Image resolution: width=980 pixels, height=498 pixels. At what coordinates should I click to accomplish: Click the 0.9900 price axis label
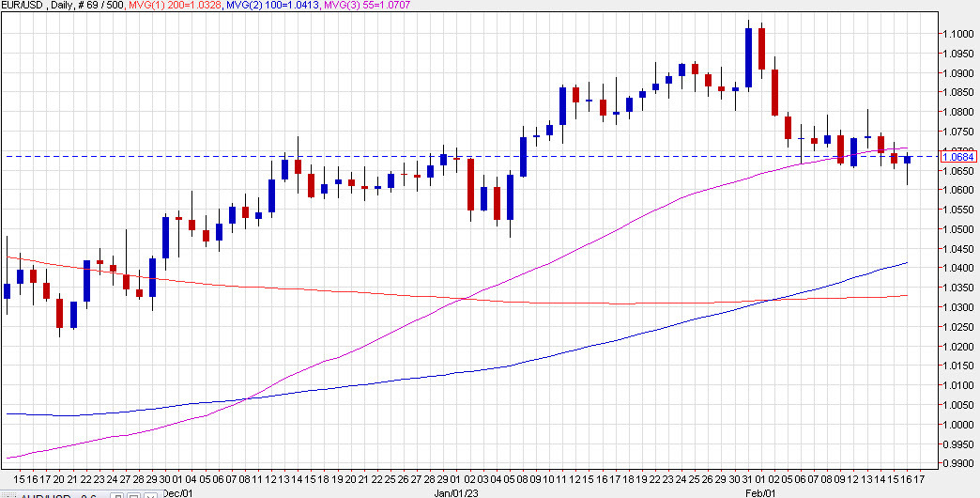click(959, 463)
